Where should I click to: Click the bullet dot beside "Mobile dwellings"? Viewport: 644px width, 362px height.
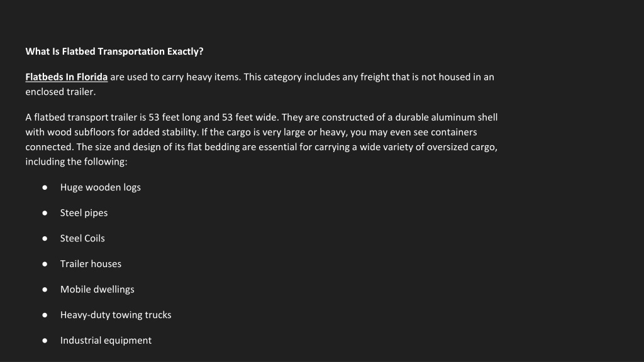[x=45, y=289]
